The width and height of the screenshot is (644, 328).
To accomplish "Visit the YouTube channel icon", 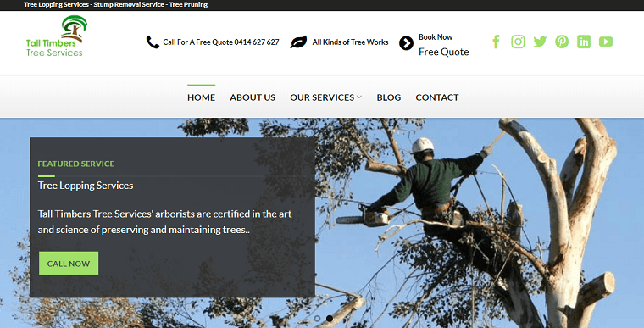I will pos(606,42).
